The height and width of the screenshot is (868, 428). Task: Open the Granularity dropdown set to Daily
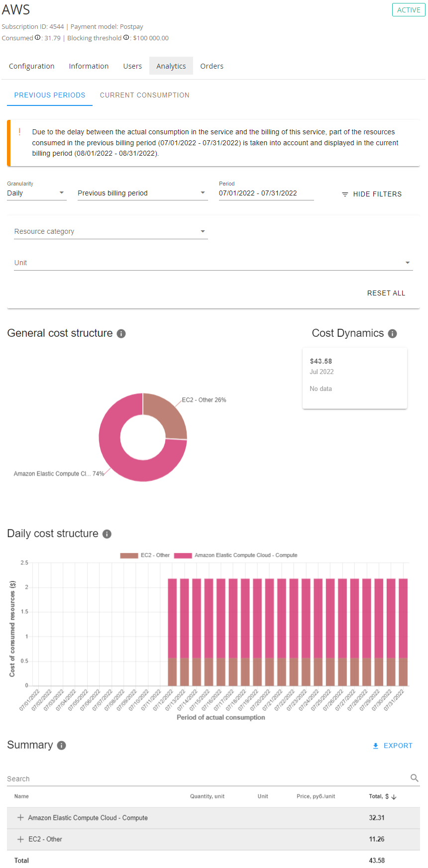coord(36,193)
